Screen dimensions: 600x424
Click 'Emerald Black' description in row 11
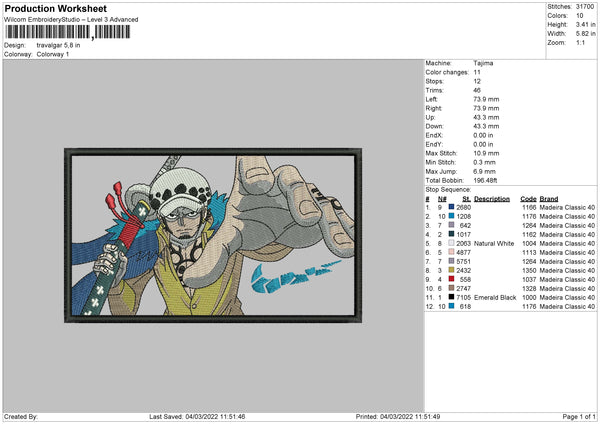pyautogui.click(x=495, y=297)
